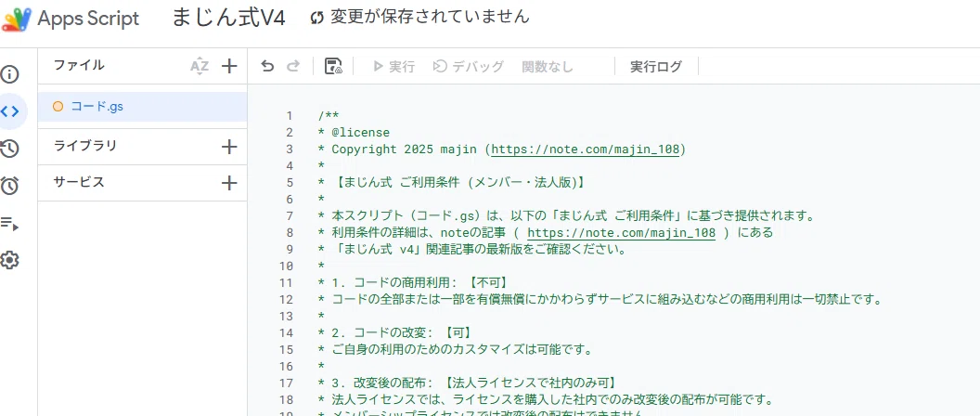Click the ファイル section header
980x416 pixels.
[x=79, y=65]
